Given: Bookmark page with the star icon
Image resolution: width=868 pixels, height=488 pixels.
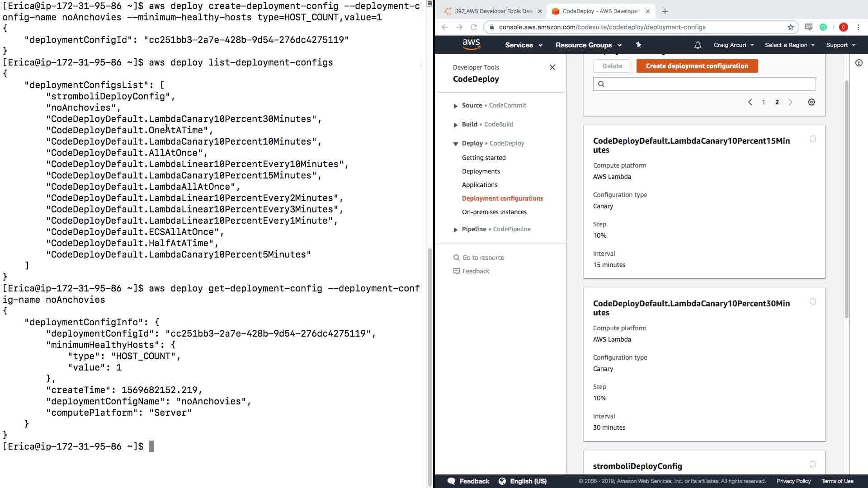Looking at the screenshot, I should [x=790, y=27].
